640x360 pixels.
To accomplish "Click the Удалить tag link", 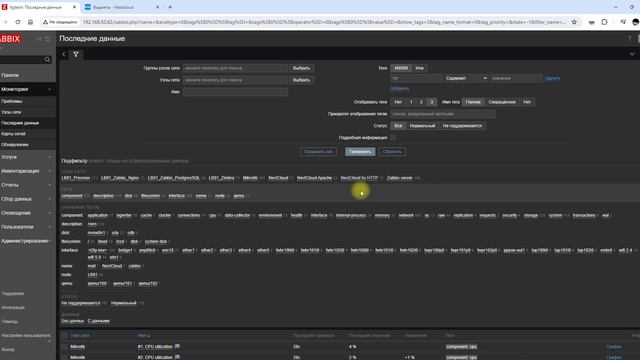I will tap(552, 78).
